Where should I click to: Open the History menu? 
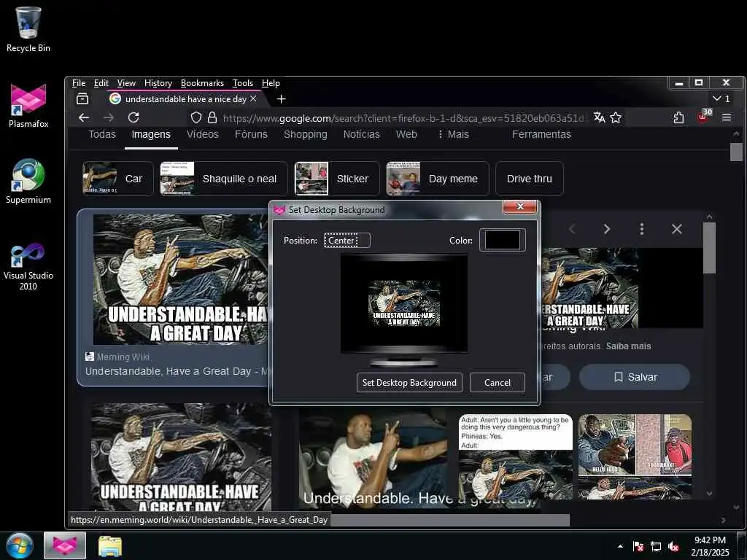pyautogui.click(x=158, y=83)
